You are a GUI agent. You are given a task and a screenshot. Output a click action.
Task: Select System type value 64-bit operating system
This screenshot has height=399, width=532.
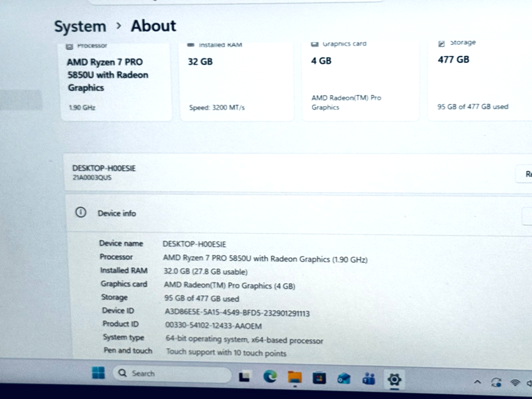coord(244,339)
